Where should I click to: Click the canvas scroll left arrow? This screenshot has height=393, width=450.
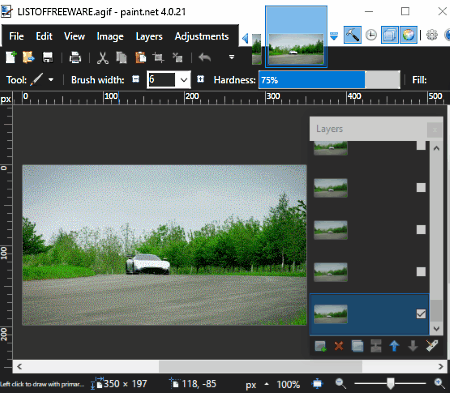point(19,367)
